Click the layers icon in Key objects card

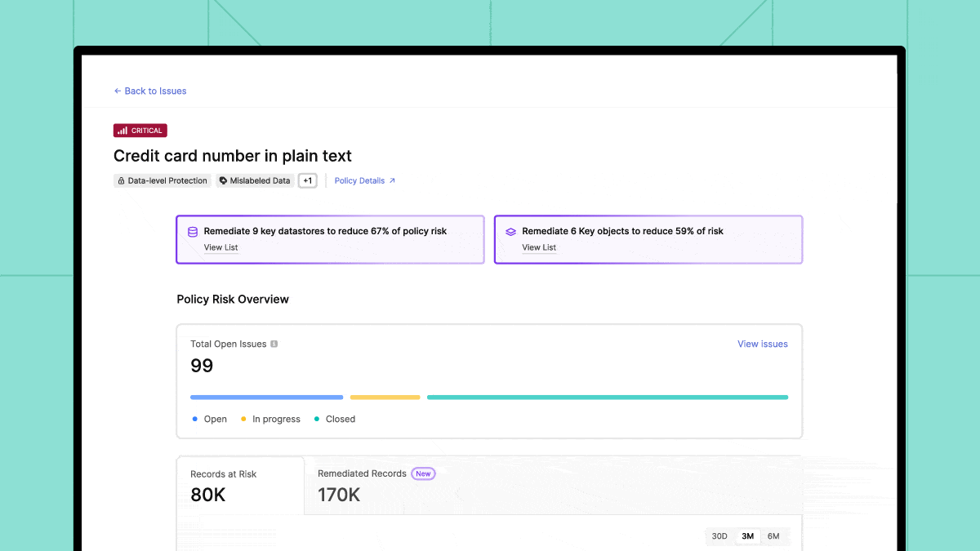(511, 232)
